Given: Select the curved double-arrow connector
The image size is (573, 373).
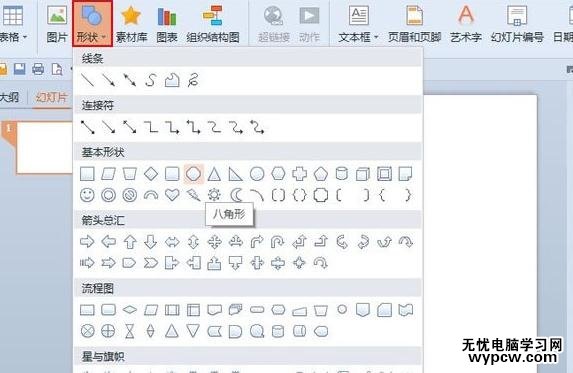Looking at the screenshot, I should click(x=257, y=127).
